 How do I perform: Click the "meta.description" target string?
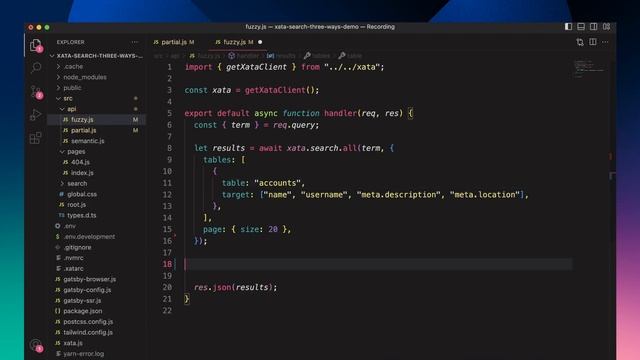pos(398,195)
